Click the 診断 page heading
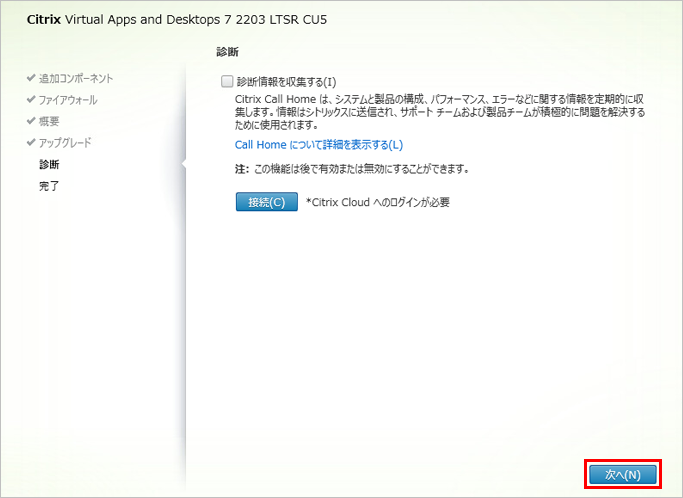Image resolution: width=683 pixels, height=498 pixels. tap(226, 50)
